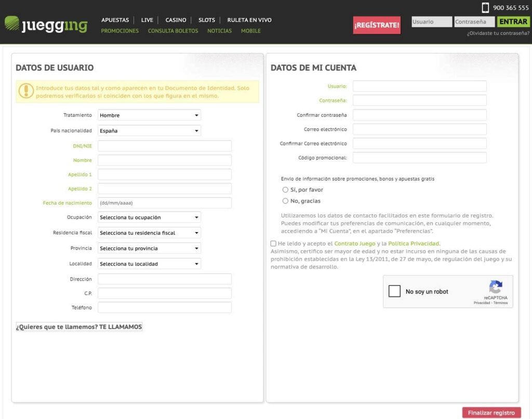The image size is (532, 419).
Task: Open the País nacionalidad dropdown
Action: [x=149, y=130]
